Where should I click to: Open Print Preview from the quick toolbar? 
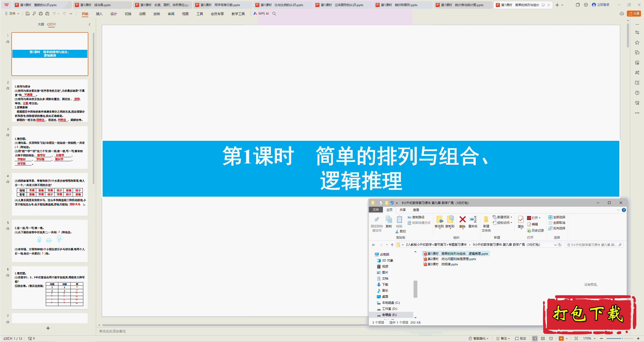[47, 14]
